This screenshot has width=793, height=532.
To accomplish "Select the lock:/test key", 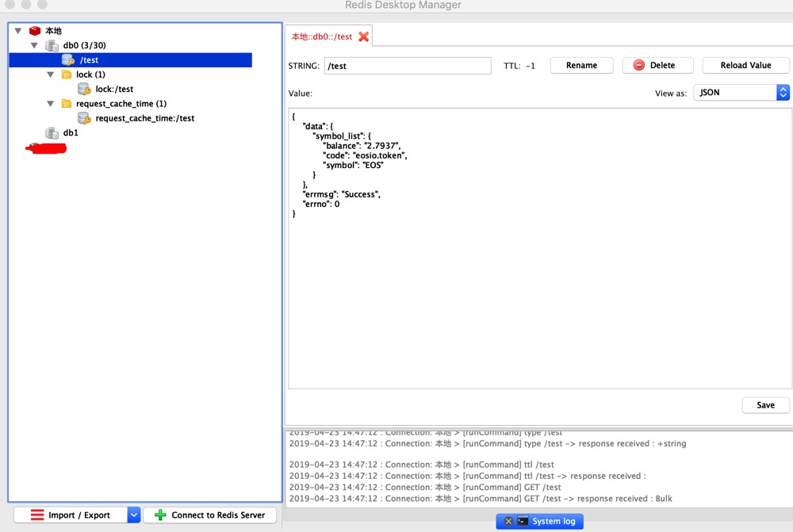I will pyautogui.click(x=114, y=89).
